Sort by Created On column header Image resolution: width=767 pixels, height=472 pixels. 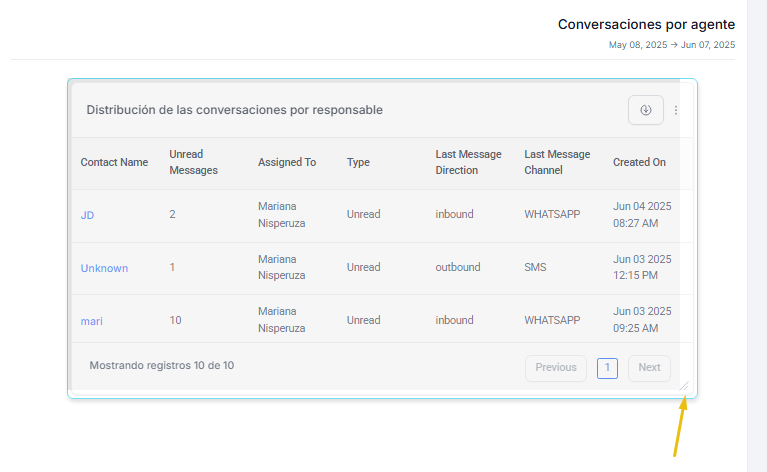[639, 162]
